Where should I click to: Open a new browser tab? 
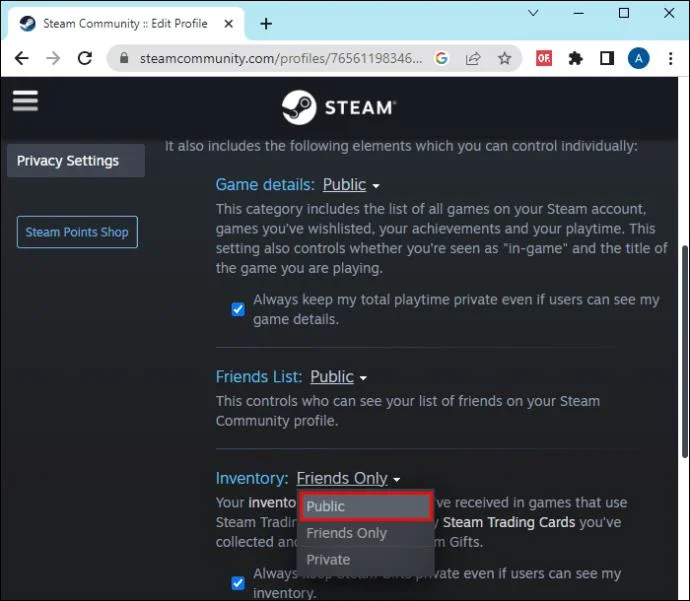pos(266,24)
